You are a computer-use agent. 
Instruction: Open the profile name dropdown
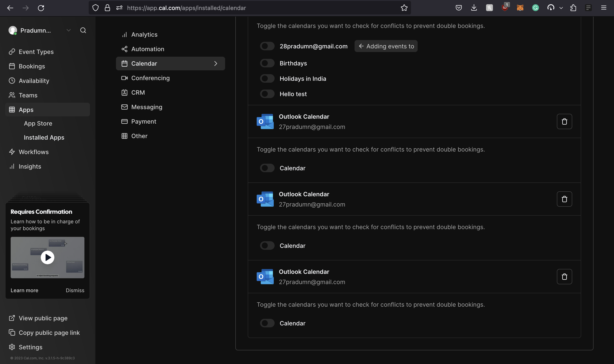tap(68, 30)
